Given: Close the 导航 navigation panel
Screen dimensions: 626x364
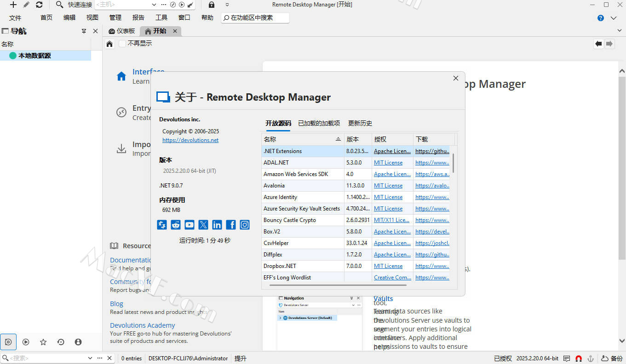Looking at the screenshot, I should (95, 31).
